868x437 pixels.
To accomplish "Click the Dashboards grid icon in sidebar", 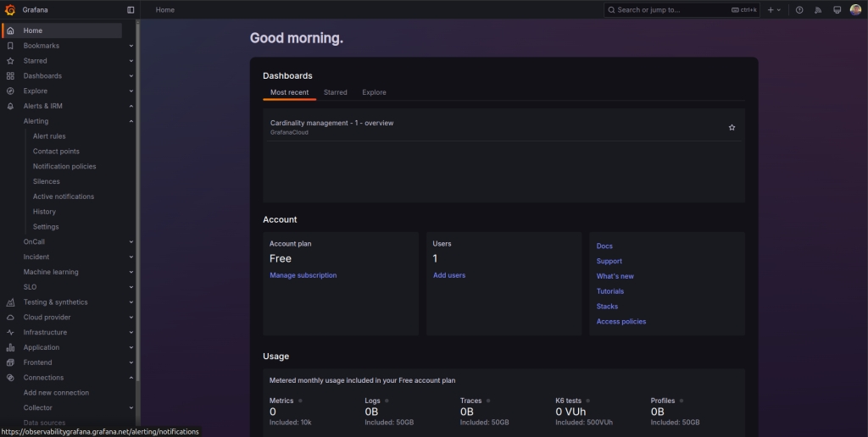I will click(10, 76).
